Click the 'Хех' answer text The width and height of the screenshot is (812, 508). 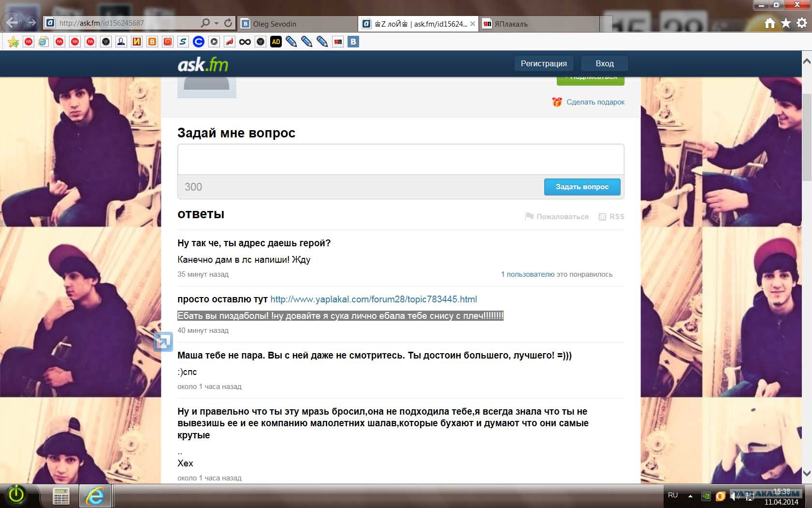click(x=185, y=463)
